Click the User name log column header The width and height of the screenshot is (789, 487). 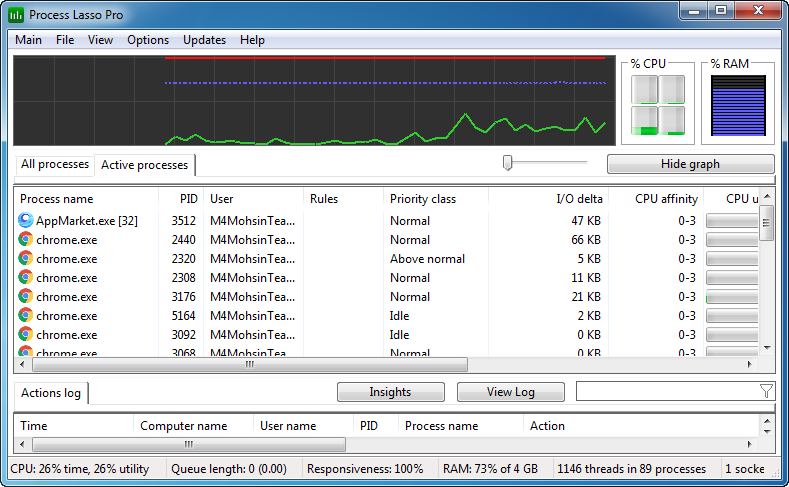coord(303,426)
